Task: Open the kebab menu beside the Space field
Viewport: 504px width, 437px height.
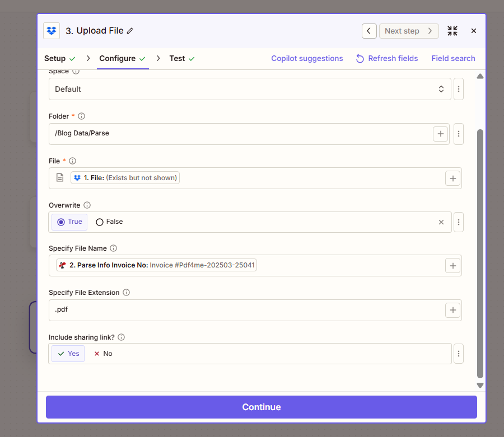Action: coord(459,88)
